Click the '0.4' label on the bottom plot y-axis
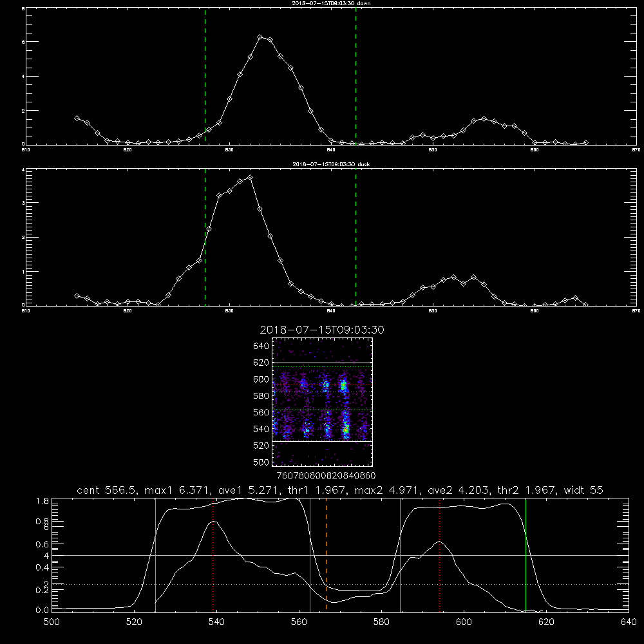 (43, 567)
